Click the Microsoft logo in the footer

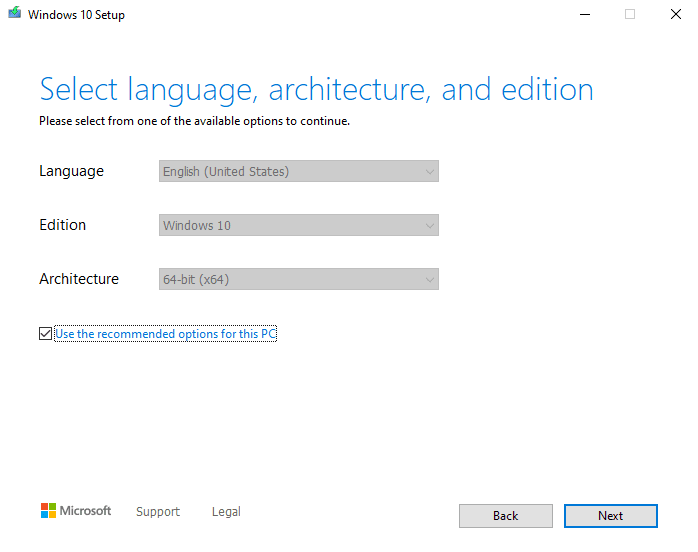(x=76, y=511)
